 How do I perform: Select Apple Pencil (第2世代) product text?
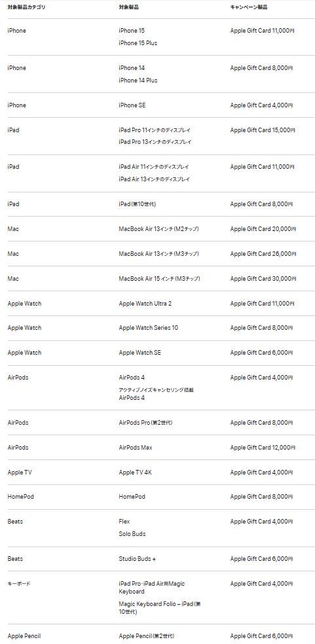click(x=147, y=635)
